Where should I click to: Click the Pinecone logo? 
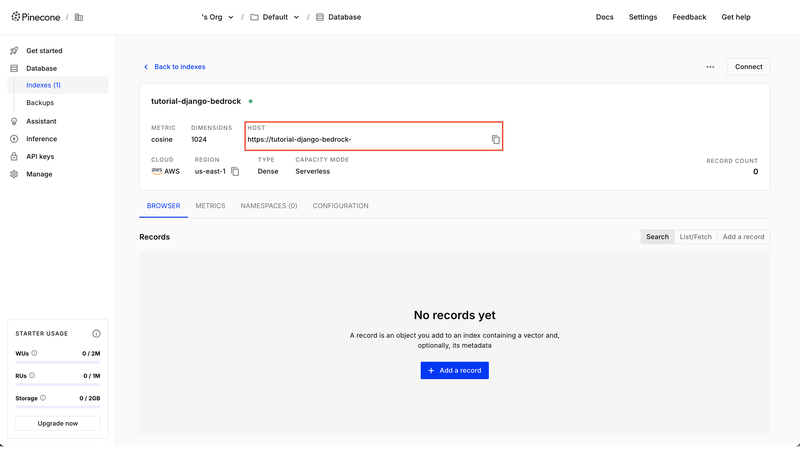tap(36, 17)
